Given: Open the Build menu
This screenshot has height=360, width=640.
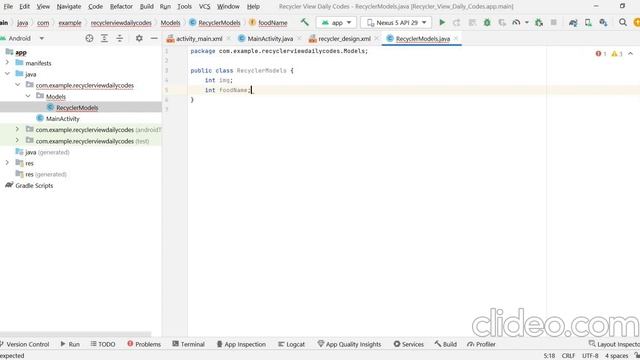Looking at the screenshot, I should coord(147,7).
